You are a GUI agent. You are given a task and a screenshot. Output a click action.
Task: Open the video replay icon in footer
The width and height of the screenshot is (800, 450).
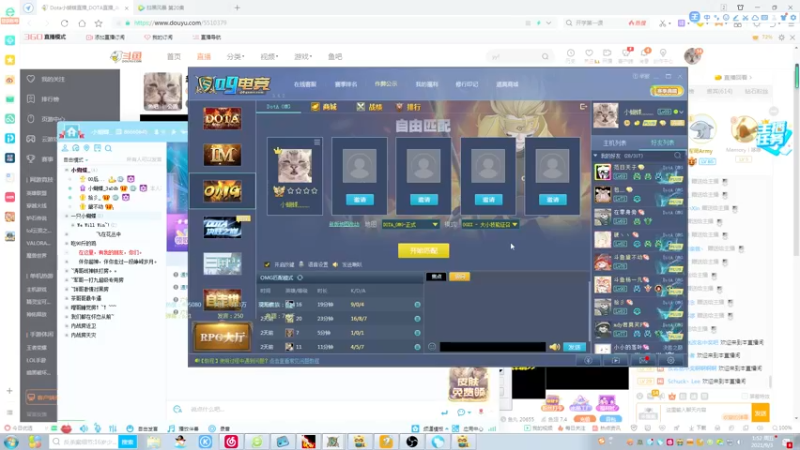[x=615, y=360]
